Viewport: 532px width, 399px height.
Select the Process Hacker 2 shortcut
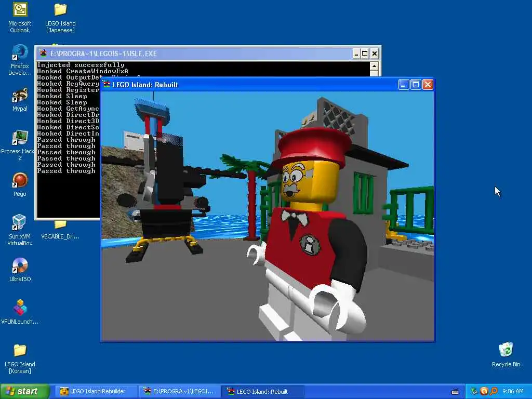(18, 145)
